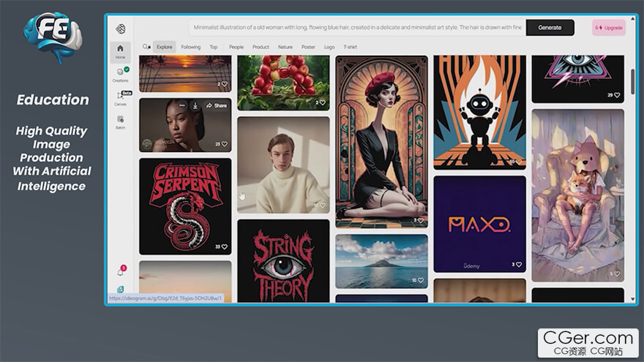Screen dimensions: 644x362
Task: Click the Upgrade button
Action: [609, 28]
